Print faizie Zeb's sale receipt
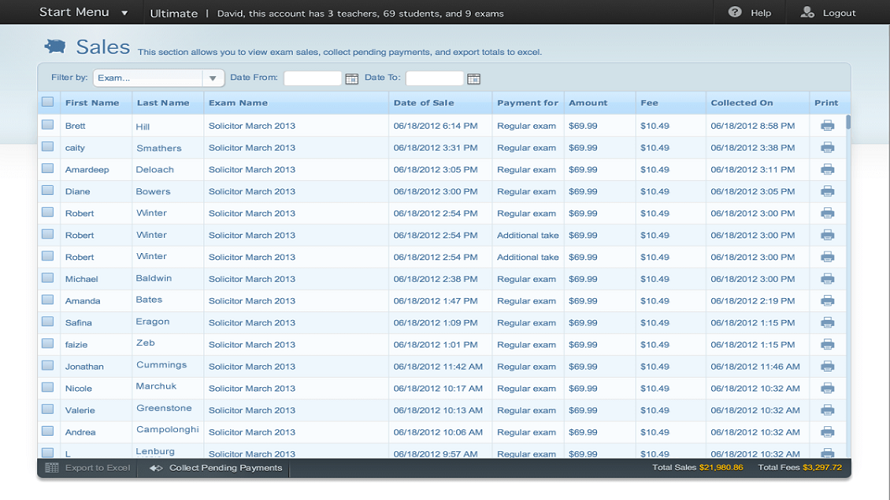 (827, 344)
